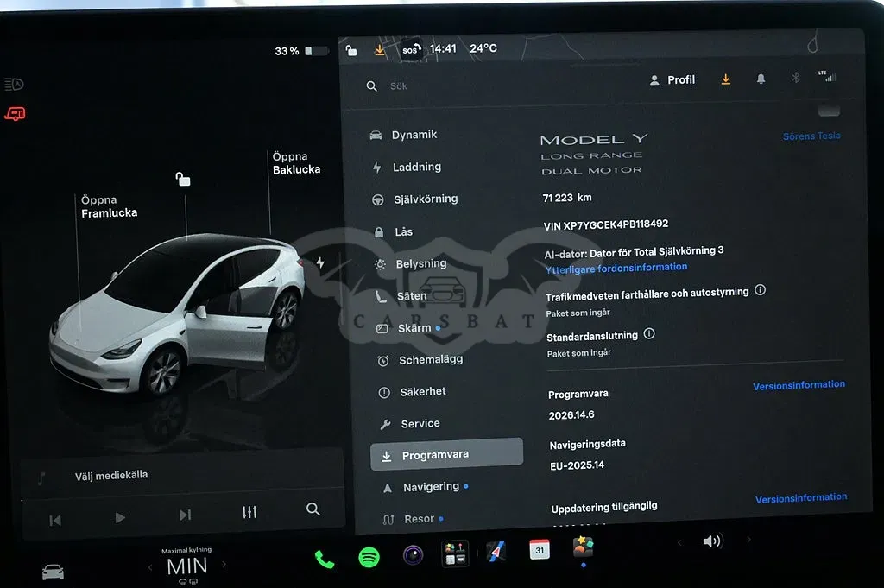Lower volume with the left arrow

coord(679,542)
